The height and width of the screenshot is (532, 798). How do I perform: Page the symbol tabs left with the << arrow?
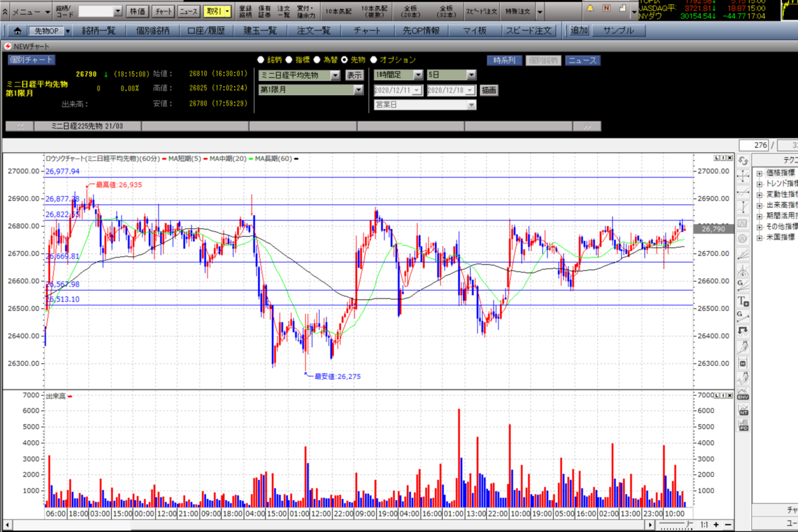pos(20,126)
